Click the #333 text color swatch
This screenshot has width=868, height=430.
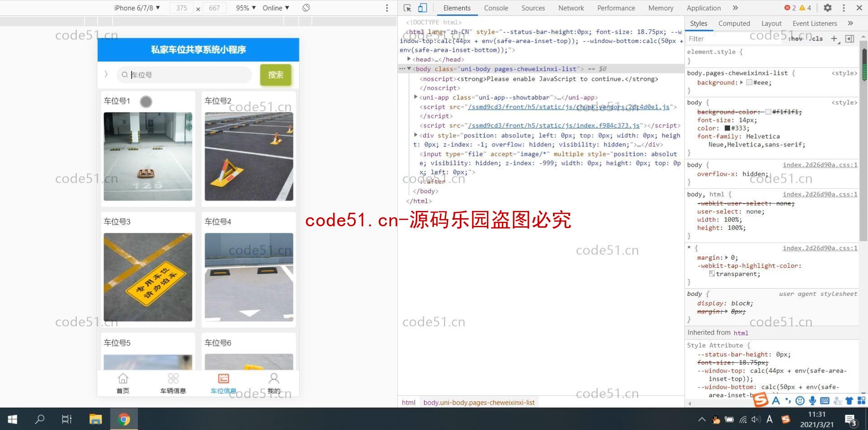pyautogui.click(x=727, y=128)
